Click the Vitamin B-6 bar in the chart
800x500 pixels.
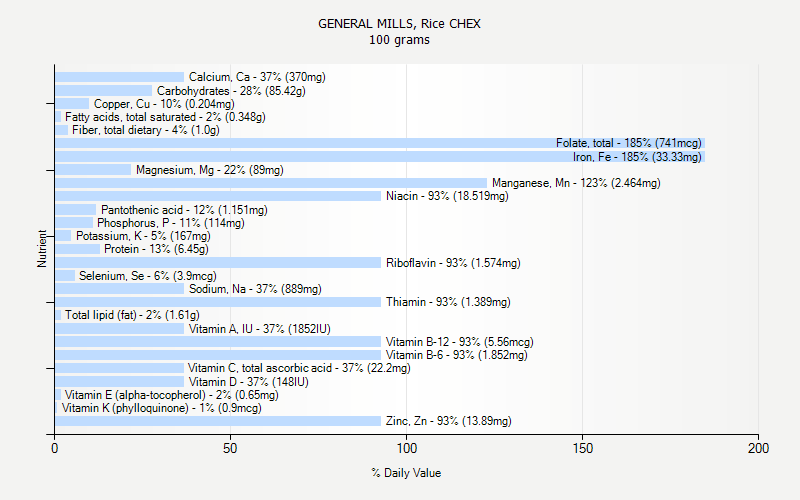[218, 355]
